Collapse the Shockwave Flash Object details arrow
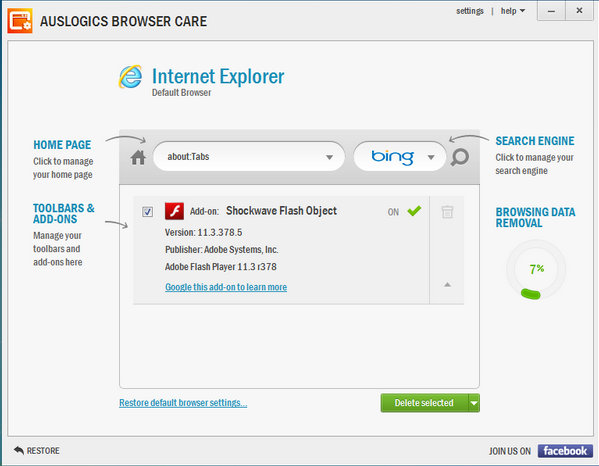 (x=447, y=285)
